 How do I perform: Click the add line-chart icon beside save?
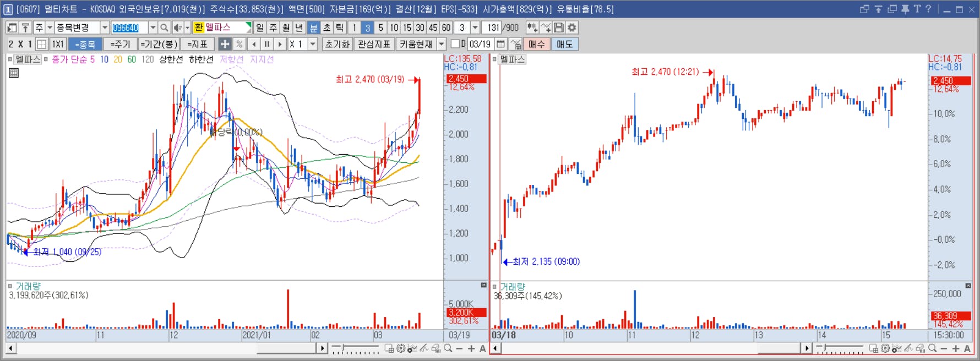545,28
